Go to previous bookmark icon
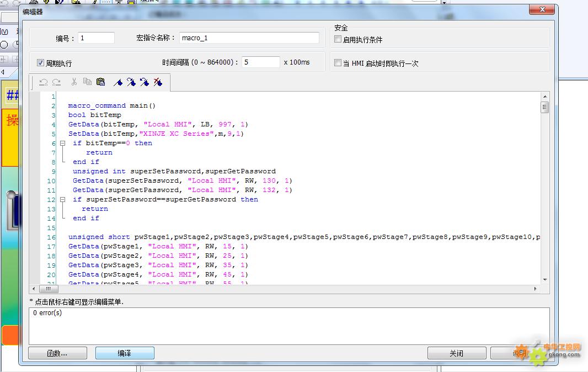588x372 pixels. [145, 82]
